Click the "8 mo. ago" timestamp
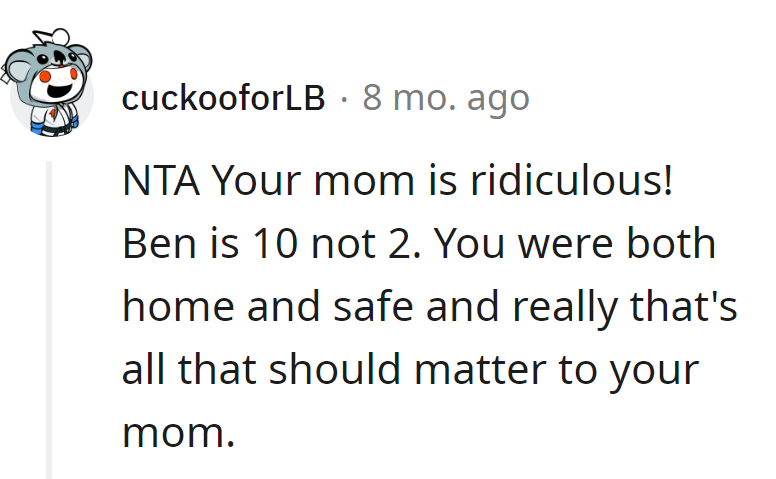This screenshot has height=479, width=776. click(445, 99)
